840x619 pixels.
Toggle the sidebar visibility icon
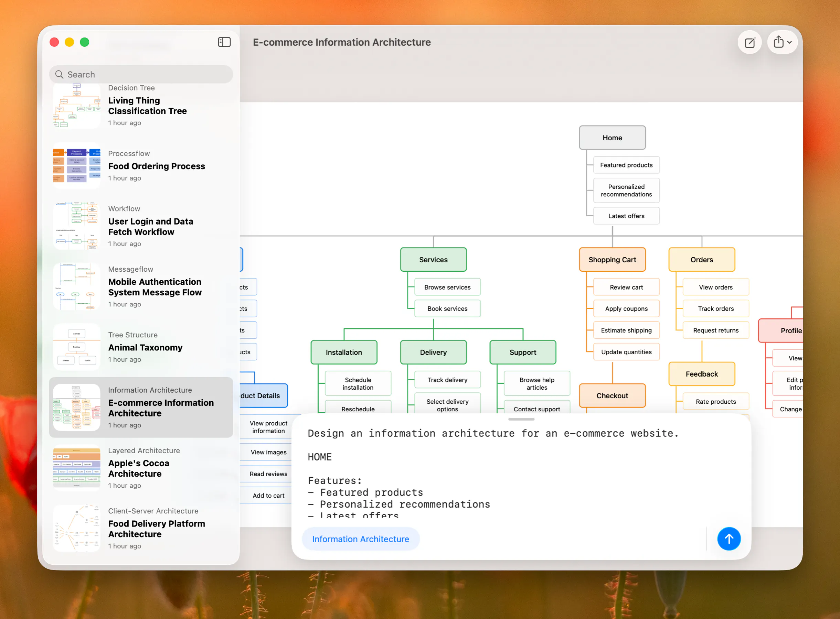tap(224, 42)
